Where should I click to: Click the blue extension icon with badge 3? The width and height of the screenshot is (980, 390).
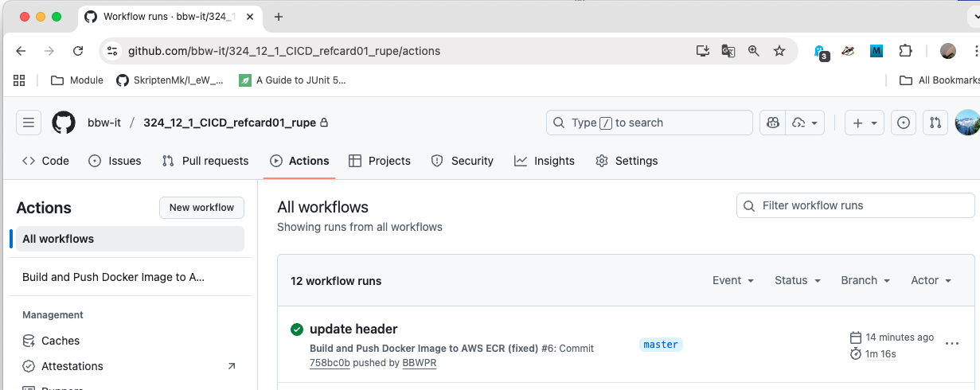click(820, 52)
